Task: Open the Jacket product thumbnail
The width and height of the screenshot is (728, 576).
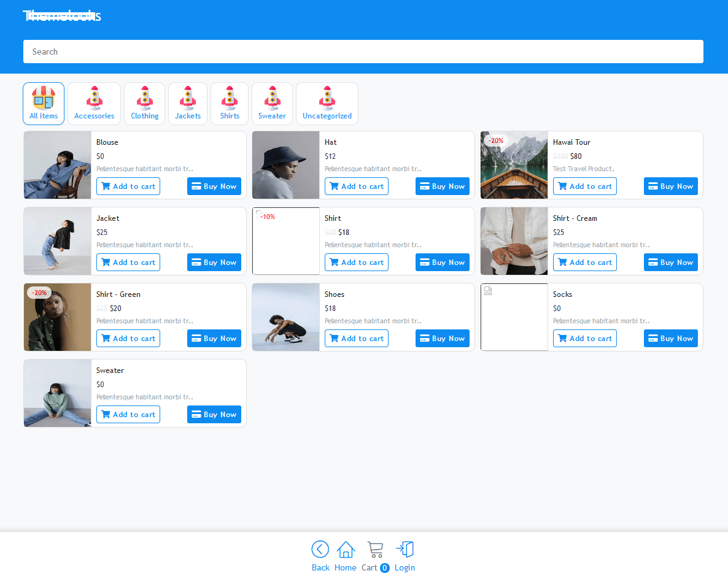Action: [x=58, y=241]
